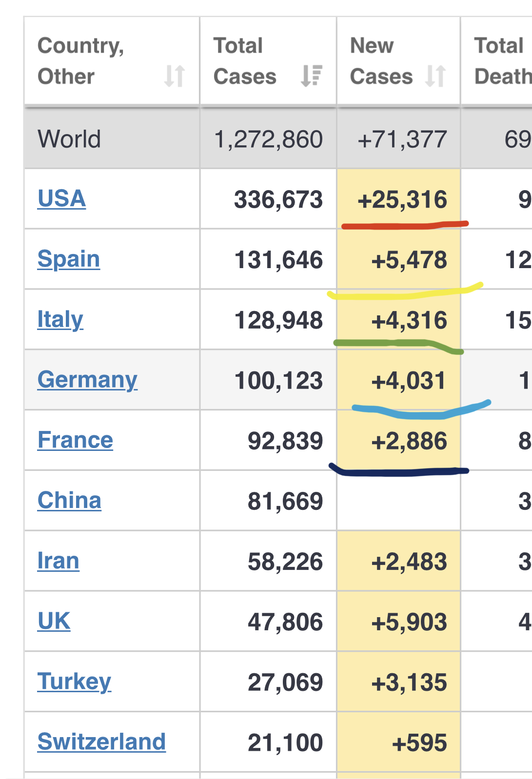The height and width of the screenshot is (779, 532).
Task: Click the New Cases sort arrows icon
Action: pos(435,76)
